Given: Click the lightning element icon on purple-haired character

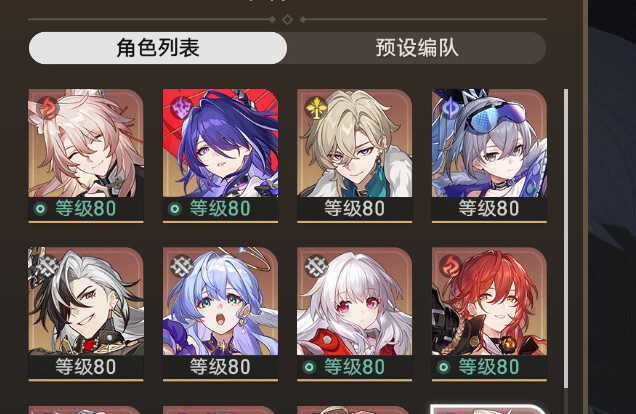Looking at the screenshot, I should click(182, 108).
